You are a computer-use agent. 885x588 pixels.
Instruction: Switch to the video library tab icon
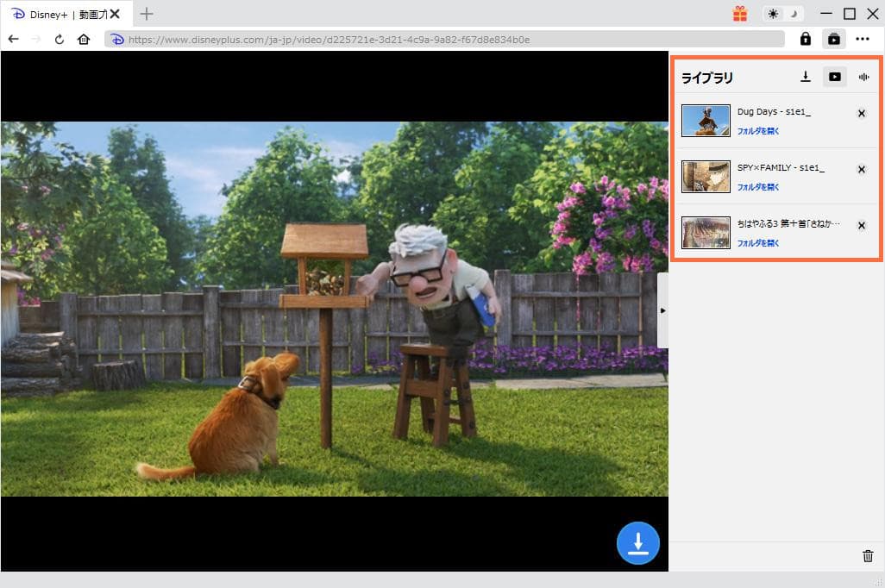pyautogui.click(x=834, y=77)
